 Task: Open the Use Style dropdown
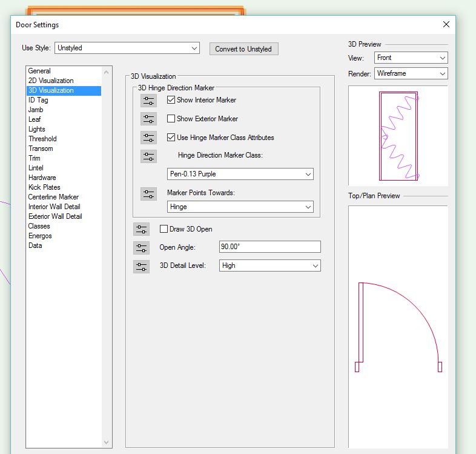tap(127, 48)
